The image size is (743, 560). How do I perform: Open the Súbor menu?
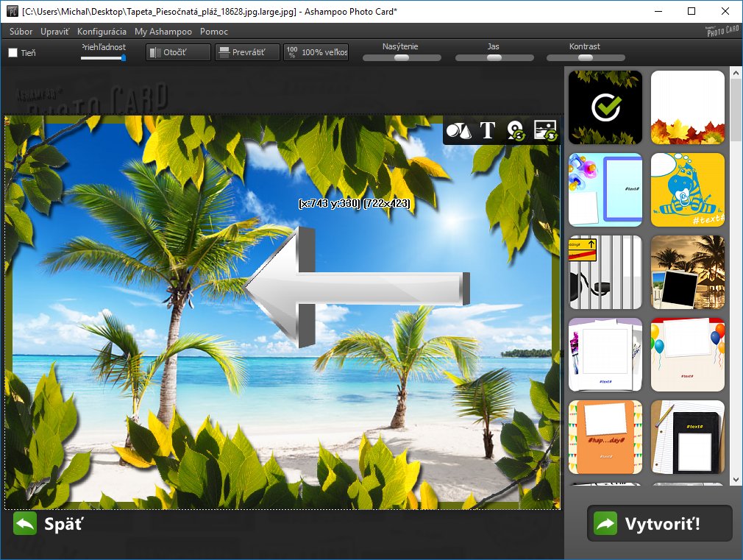pyautogui.click(x=21, y=32)
